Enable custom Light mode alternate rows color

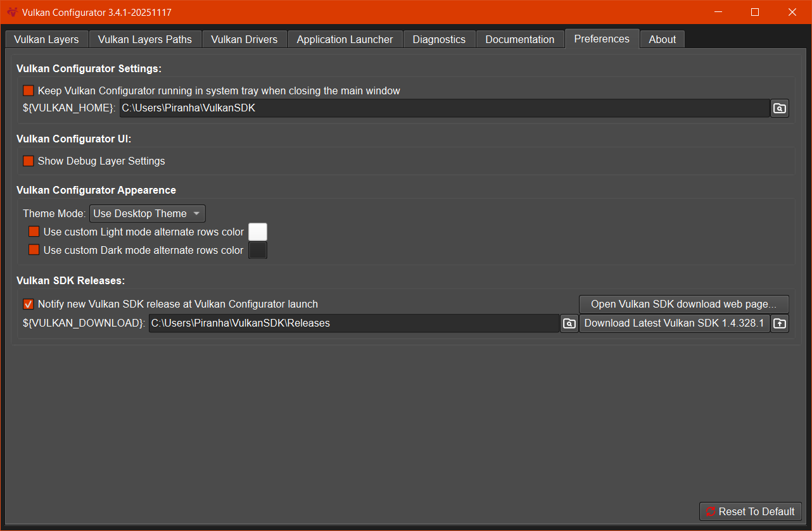[x=34, y=232]
